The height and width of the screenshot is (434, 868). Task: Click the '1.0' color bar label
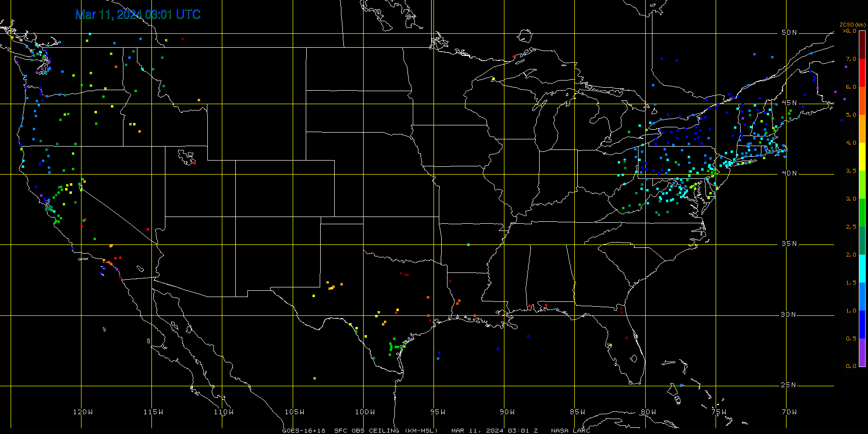point(851,311)
